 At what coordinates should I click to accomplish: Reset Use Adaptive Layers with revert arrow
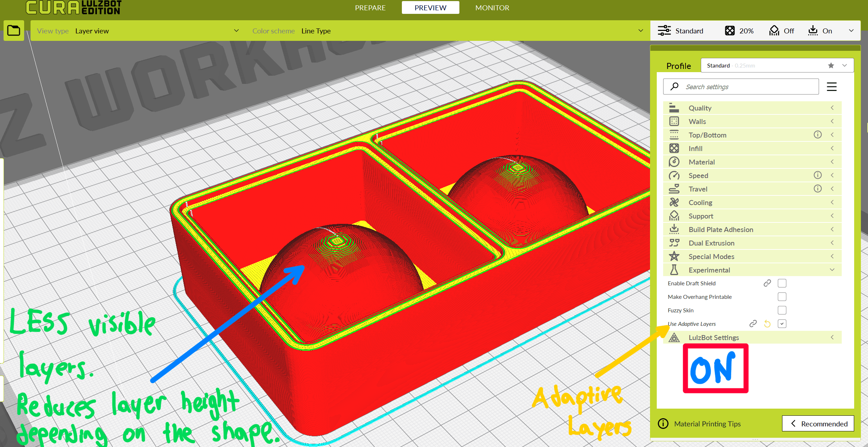click(x=767, y=324)
